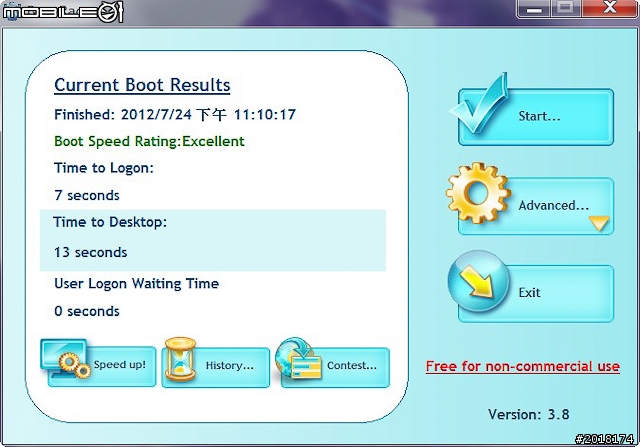Click the hourglass History icon
This screenshot has width=640, height=447.
click(x=180, y=359)
